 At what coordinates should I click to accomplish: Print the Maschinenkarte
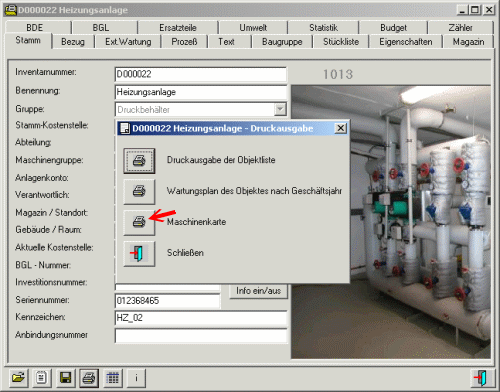click(x=139, y=222)
